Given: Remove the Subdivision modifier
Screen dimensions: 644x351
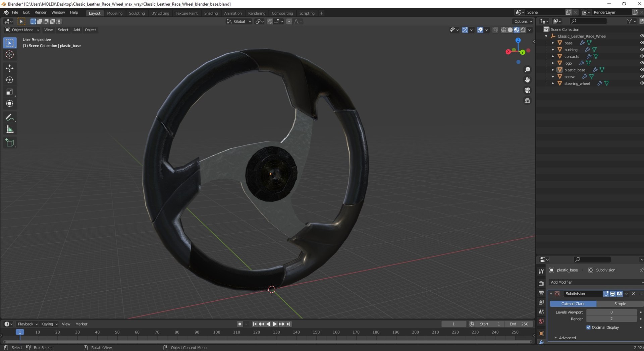Looking at the screenshot, I should [633, 294].
